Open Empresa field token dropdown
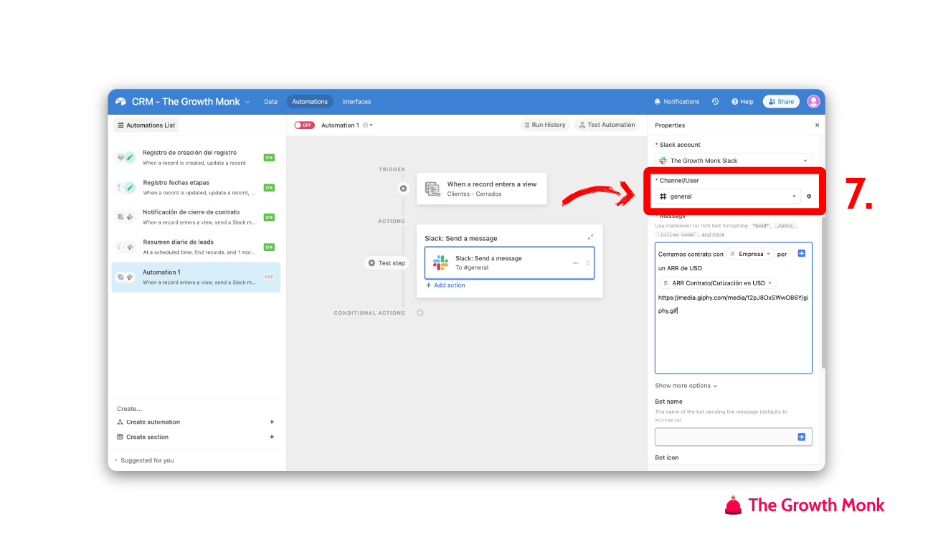933x560 pixels. [x=750, y=254]
